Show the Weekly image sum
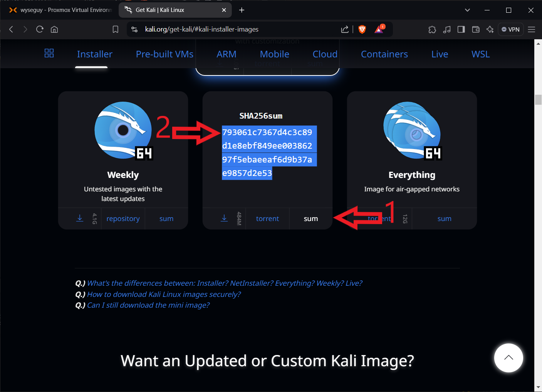The width and height of the screenshot is (542, 392). click(x=166, y=219)
